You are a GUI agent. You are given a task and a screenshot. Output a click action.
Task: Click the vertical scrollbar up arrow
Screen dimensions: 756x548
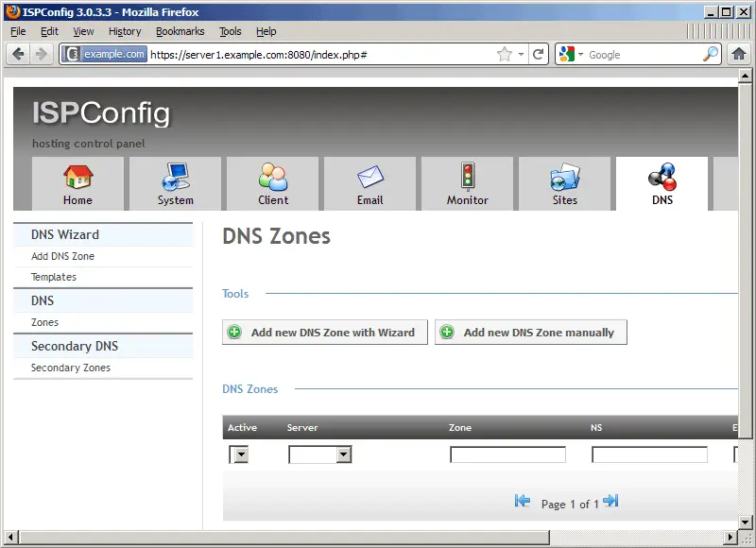(746, 77)
